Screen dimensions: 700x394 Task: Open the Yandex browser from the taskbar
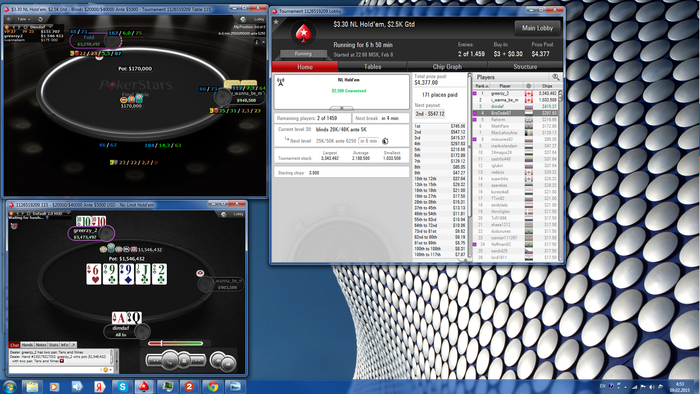pyautogui.click(x=100, y=386)
